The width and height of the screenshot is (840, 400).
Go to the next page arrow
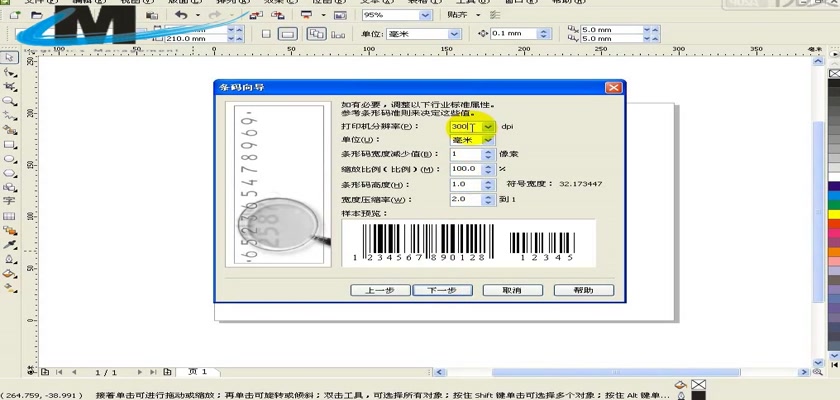point(140,372)
